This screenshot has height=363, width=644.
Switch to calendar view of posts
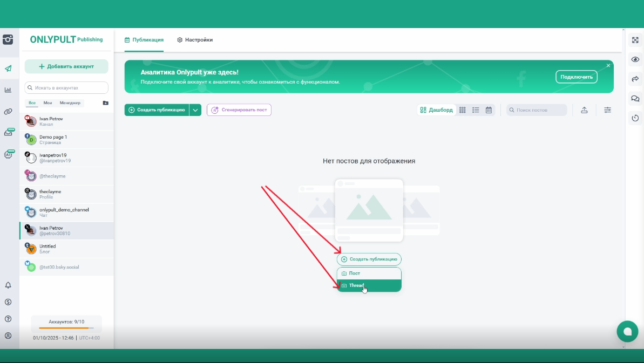489,110
